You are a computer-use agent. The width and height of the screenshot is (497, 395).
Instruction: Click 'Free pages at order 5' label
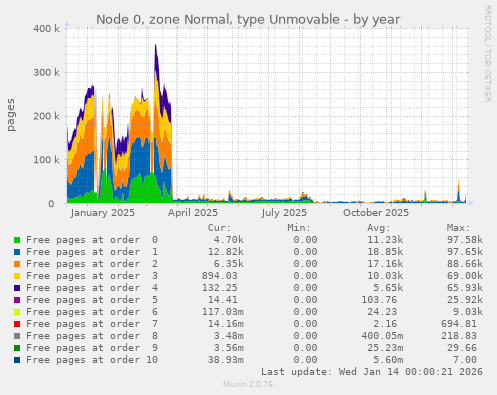click(x=92, y=300)
